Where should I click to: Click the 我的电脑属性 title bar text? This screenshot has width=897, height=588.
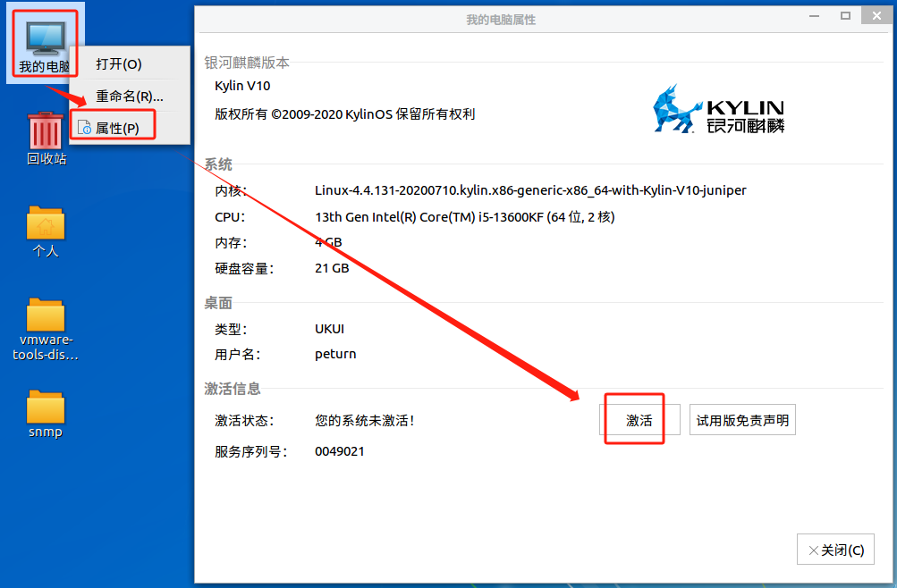click(501, 20)
